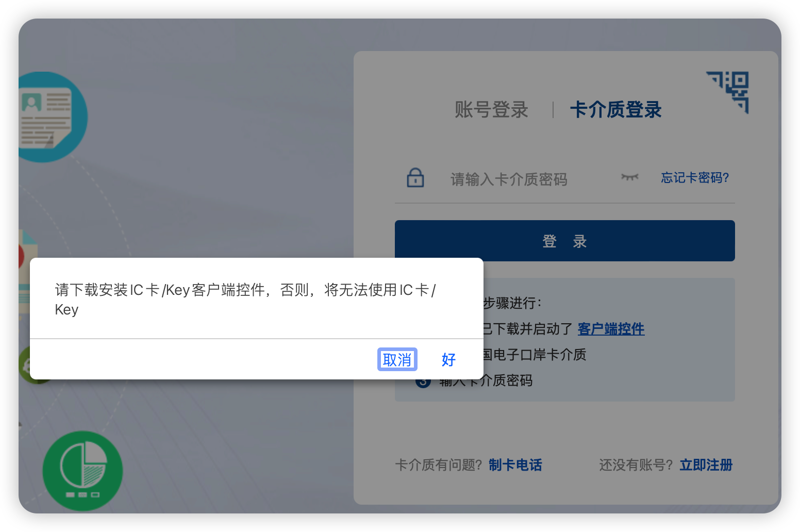Click the QR code login icon

click(728, 92)
